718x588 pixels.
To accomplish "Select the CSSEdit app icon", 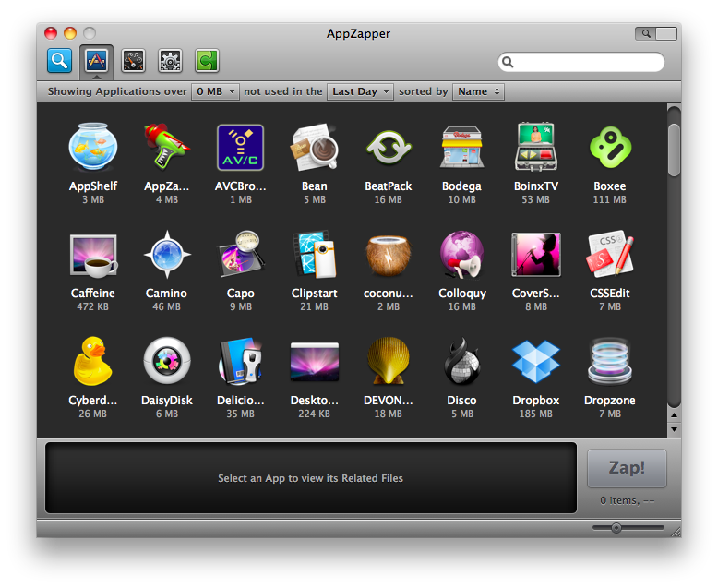I will (x=610, y=254).
